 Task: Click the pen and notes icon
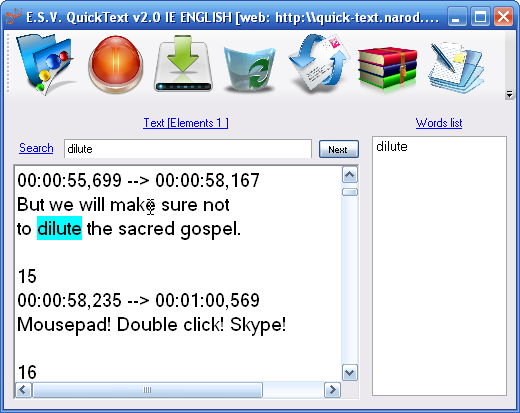coord(456,67)
